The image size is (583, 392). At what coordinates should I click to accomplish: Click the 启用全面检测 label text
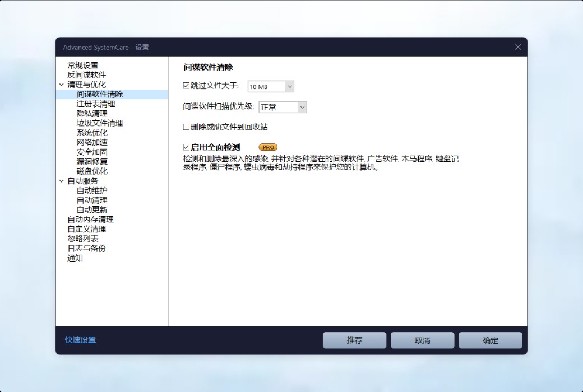pyautogui.click(x=215, y=147)
